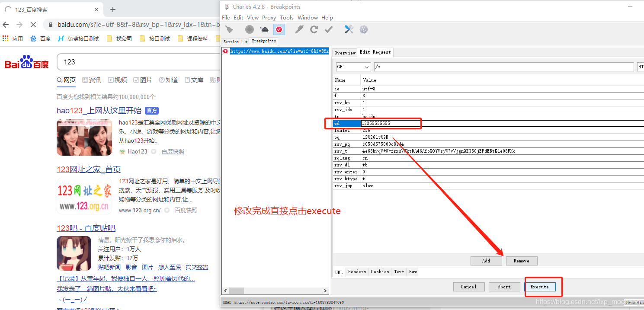This screenshot has height=310, width=644.
Task: Toggle the Recording button in Charles toolbar
Action: coord(250,29)
